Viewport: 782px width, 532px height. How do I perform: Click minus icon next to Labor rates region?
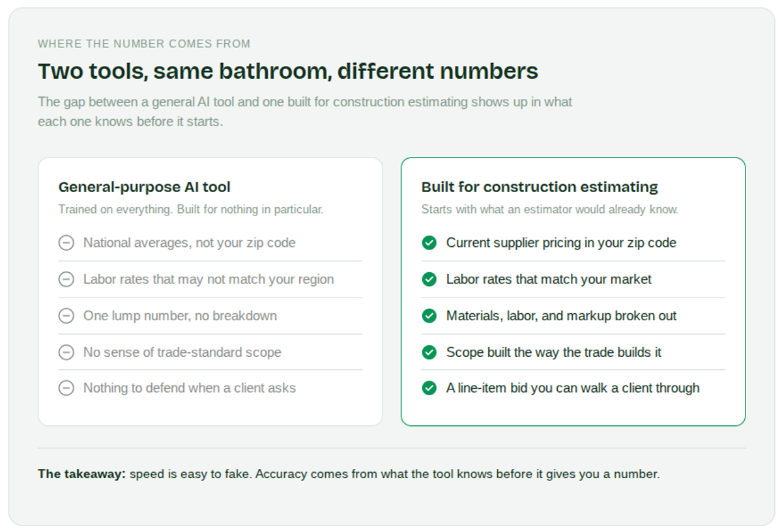pos(66,279)
